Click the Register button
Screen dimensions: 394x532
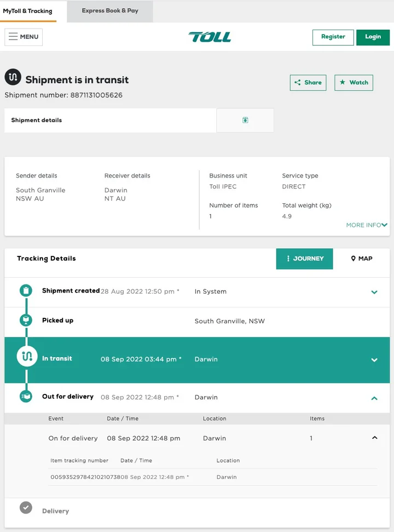tap(333, 37)
